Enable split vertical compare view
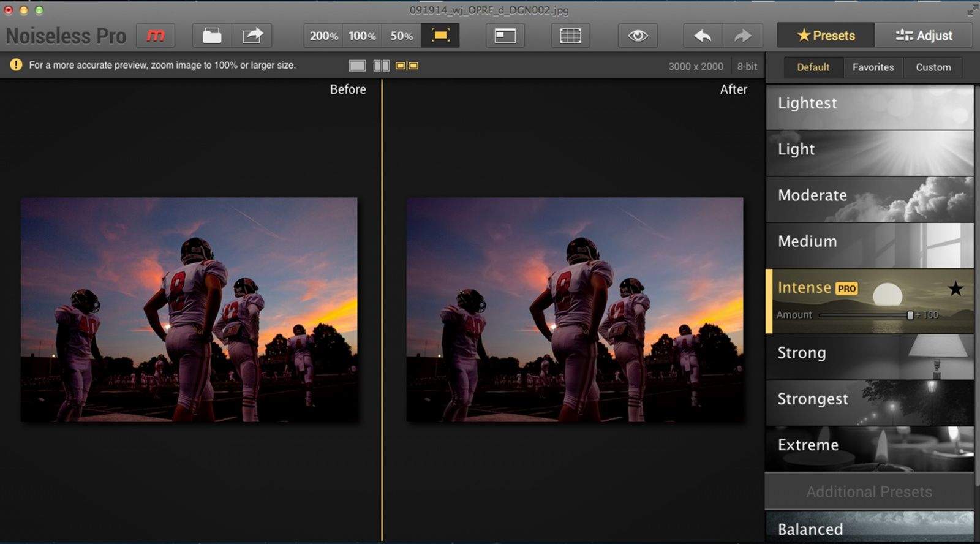Viewport: 980px width, 544px height. coord(381,66)
